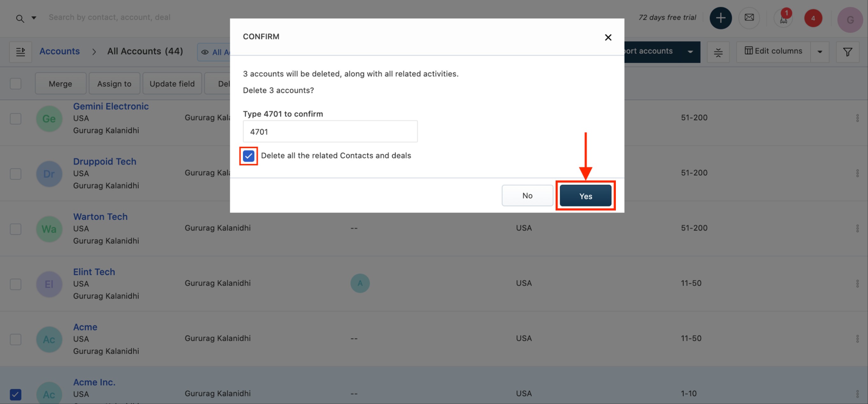The image size is (868, 404).
Task: Select the Warton Tech row checkbox
Action: click(16, 229)
